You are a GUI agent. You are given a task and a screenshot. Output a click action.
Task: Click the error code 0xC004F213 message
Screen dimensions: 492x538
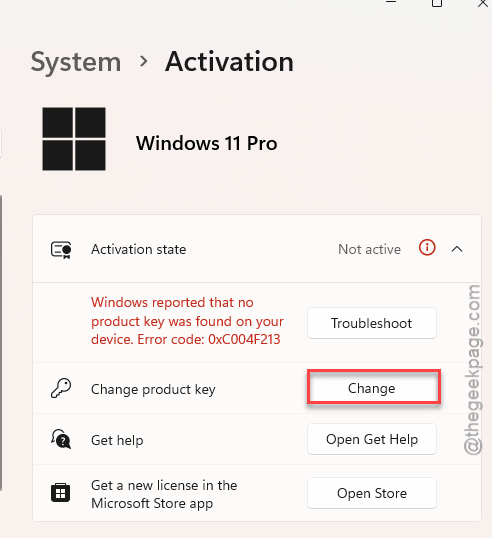pyautogui.click(x=187, y=321)
